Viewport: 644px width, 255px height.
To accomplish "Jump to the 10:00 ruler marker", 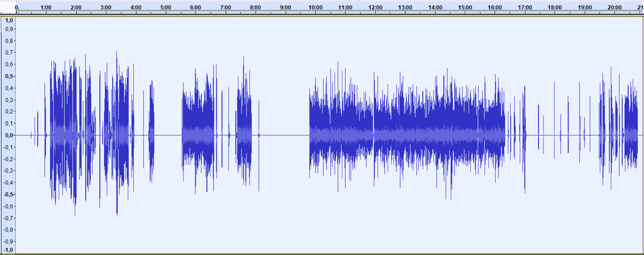I will pos(316,8).
